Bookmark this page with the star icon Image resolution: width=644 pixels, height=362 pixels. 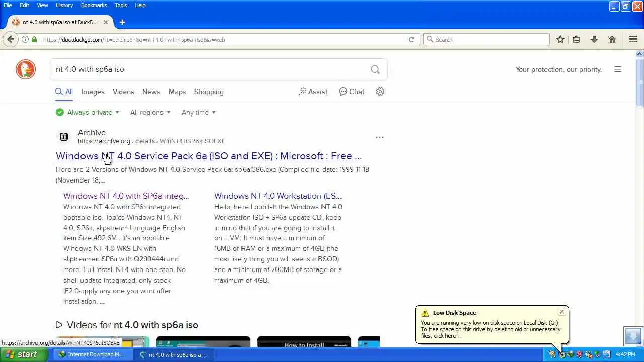click(560, 39)
